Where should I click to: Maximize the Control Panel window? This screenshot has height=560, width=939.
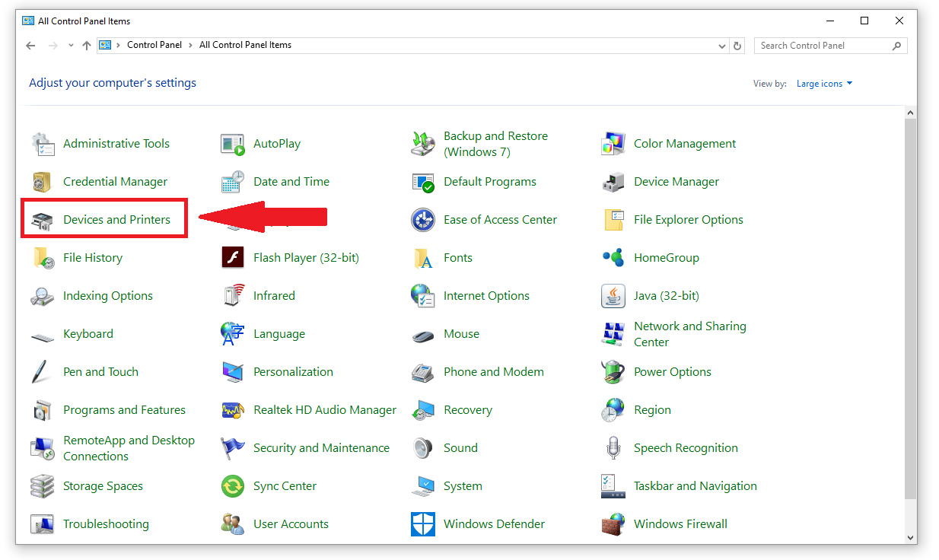pyautogui.click(x=864, y=21)
